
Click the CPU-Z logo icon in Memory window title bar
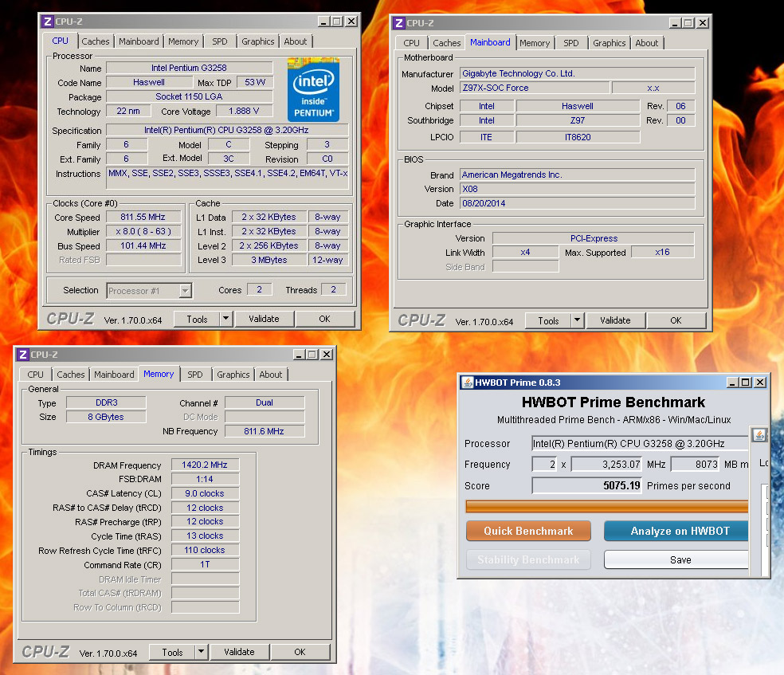[x=22, y=355]
